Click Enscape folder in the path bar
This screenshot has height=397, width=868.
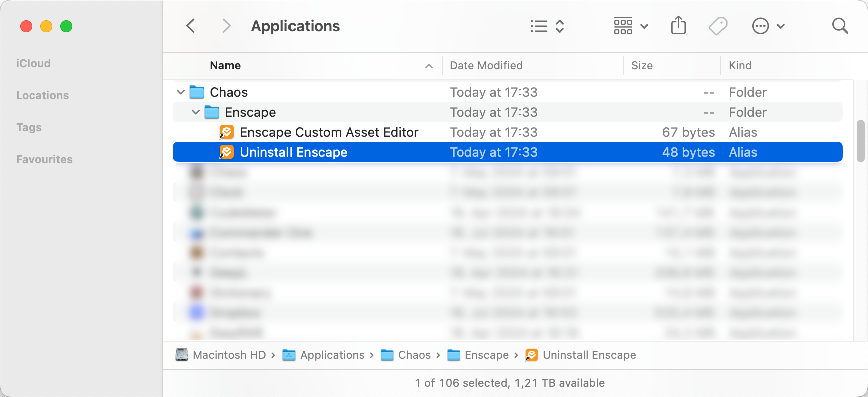point(478,355)
